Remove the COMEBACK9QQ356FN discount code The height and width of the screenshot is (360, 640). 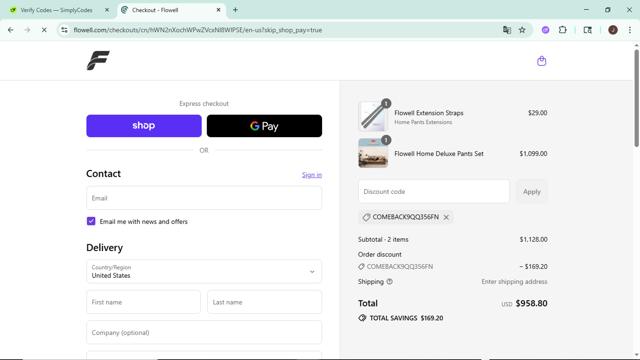point(446,217)
